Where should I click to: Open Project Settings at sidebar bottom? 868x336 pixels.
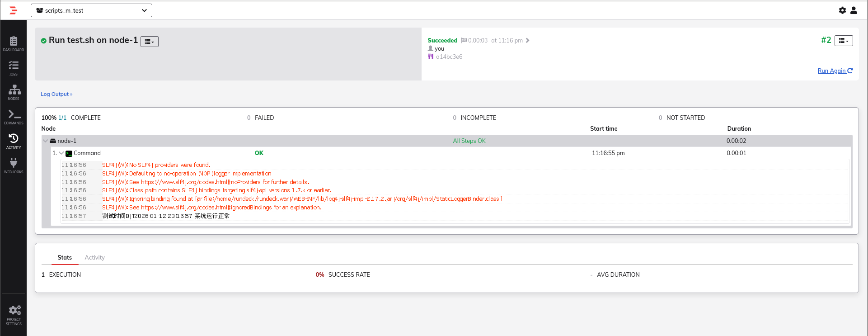tap(14, 315)
